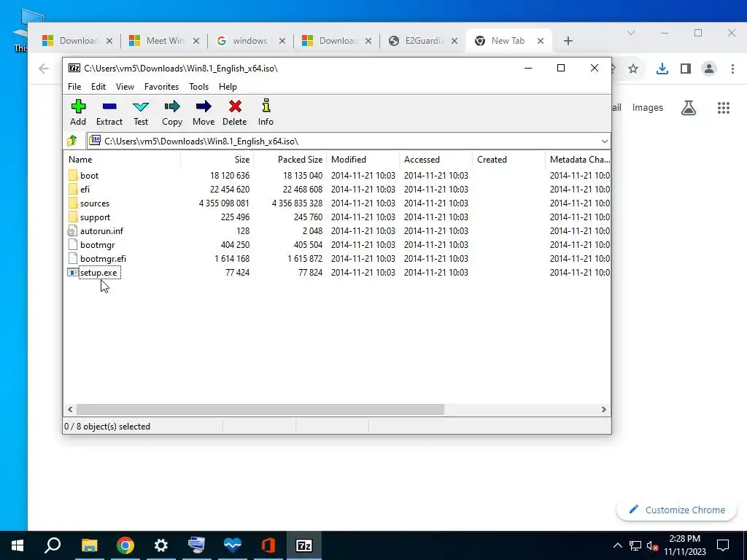Close the New Tab Chrome tab
Viewport: 747px width, 560px height.
(x=541, y=41)
